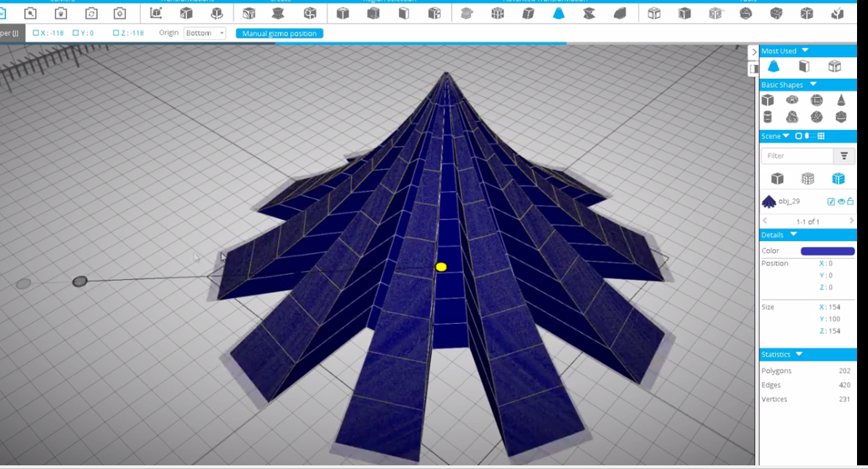Go to next scene page arrow
Image resolution: width=868 pixels, height=469 pixels.
click(x=851, y=221)
